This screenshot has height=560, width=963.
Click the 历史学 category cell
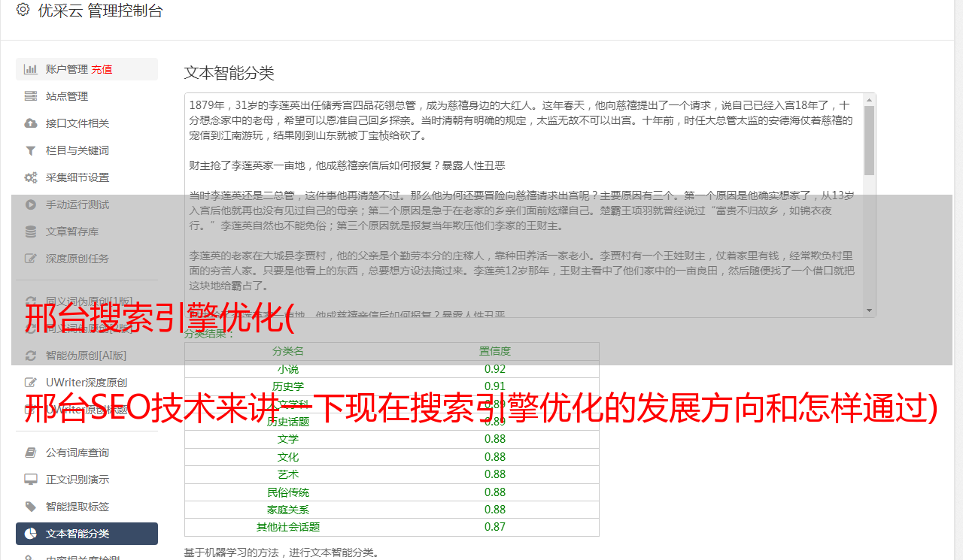288,386
